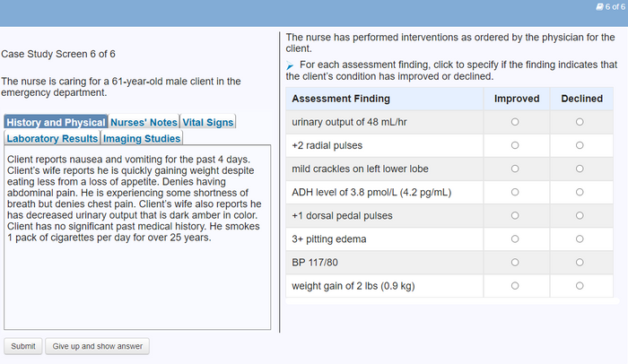Mark +1 dorsal pedal pulses as Declined
Image resolution: width=628 pixels, height=364 pixels.
coord(580,216)
